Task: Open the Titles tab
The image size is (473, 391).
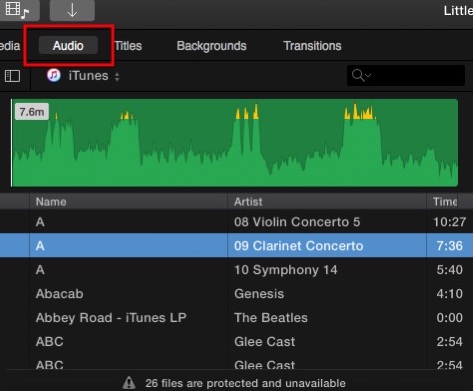Action: 128,46
